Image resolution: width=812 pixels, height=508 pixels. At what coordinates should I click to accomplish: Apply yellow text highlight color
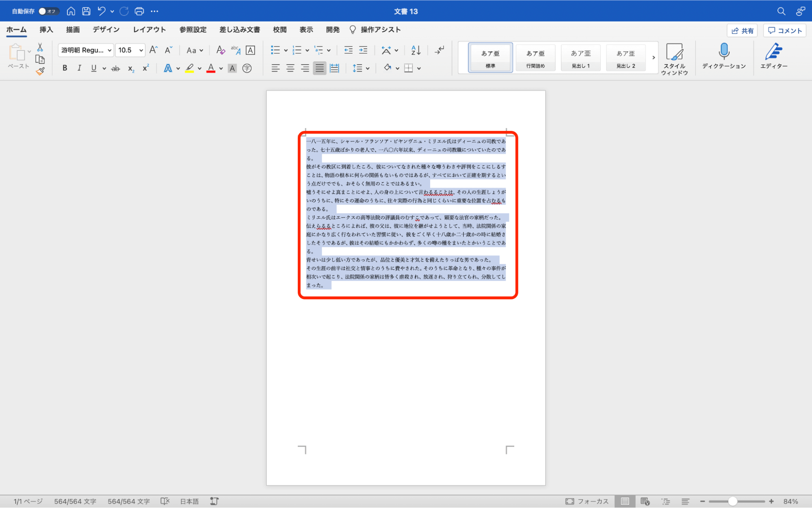tap(189, 68)
